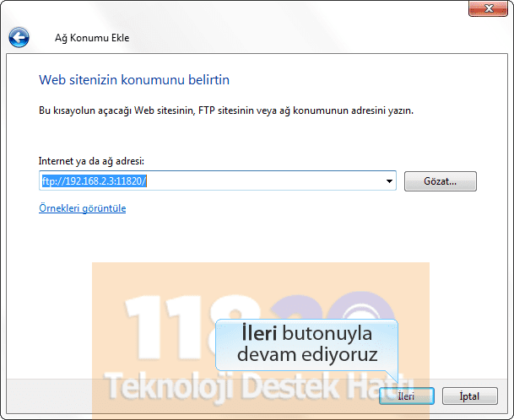
Task: Go back with the blue arrow icon
Action: coord(19,38)
